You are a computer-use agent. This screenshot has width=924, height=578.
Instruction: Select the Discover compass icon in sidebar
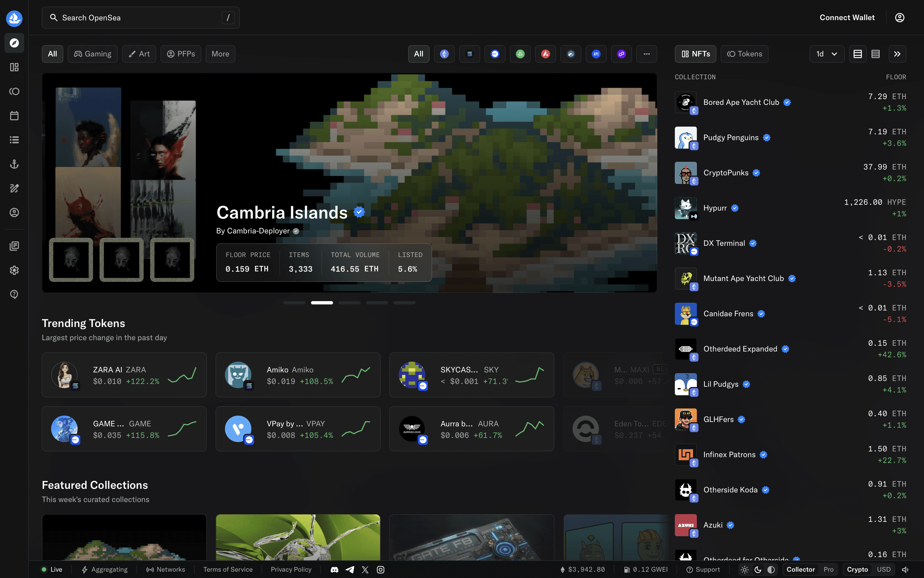point(14,43)
